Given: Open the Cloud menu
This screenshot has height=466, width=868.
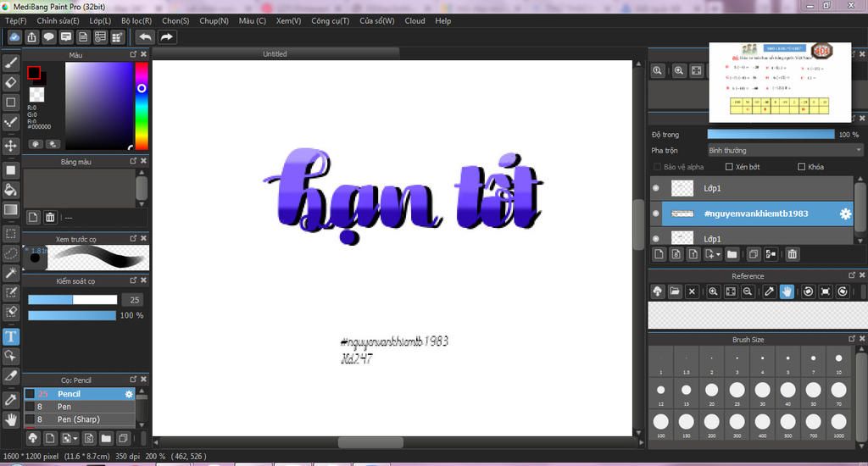Looking at the screenshot, I should 415,20.
